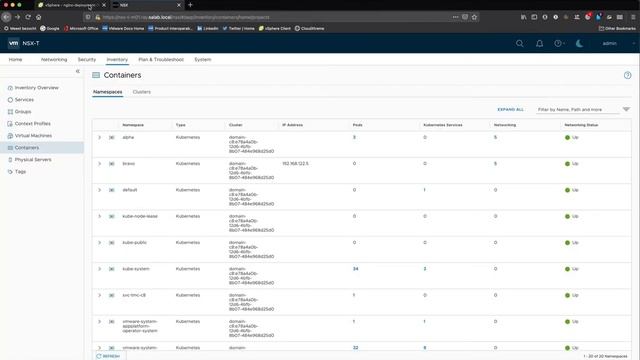
Task: Select the bravo IP address cell
Action: point(296,164)
